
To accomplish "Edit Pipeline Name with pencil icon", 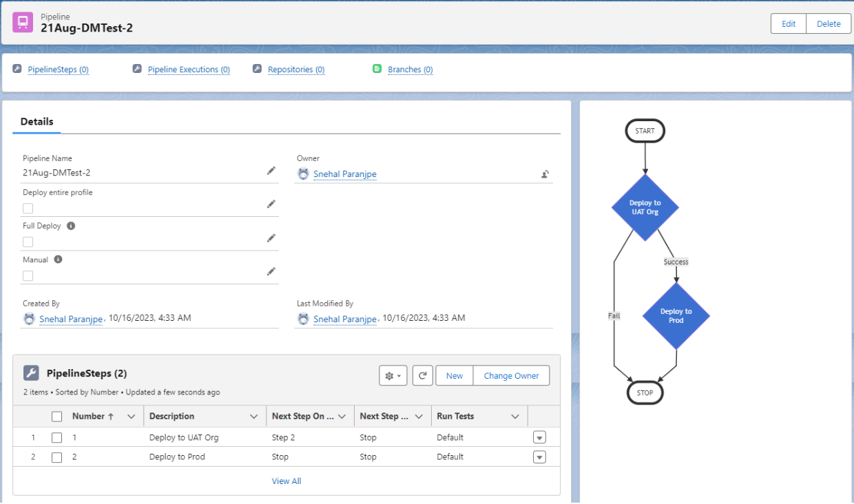I will click(271, 171).
